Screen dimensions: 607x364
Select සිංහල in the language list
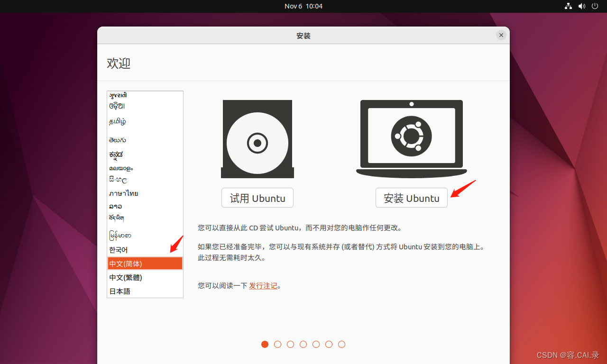[x=145, y=180]
